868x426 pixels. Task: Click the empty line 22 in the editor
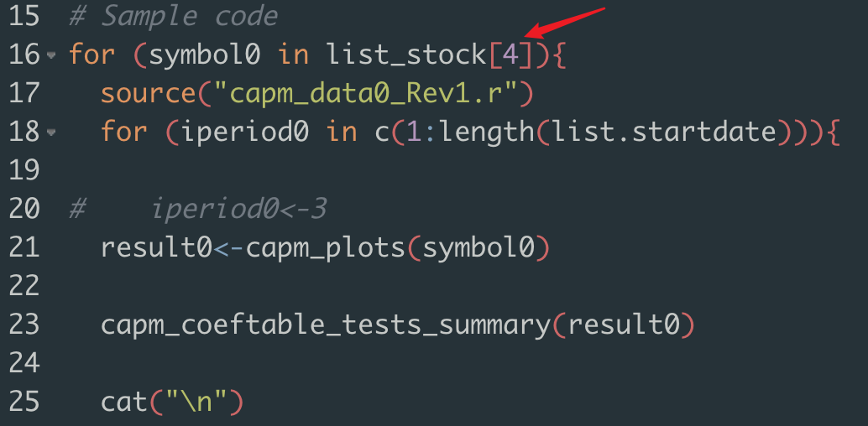point(336,286)
